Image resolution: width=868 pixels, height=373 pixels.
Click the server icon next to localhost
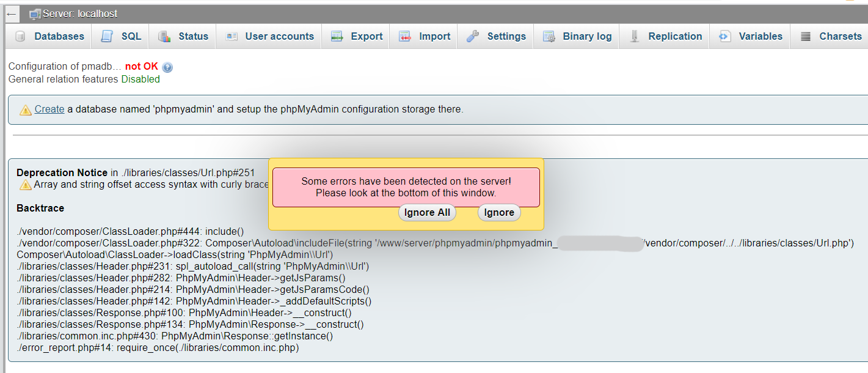35,13
